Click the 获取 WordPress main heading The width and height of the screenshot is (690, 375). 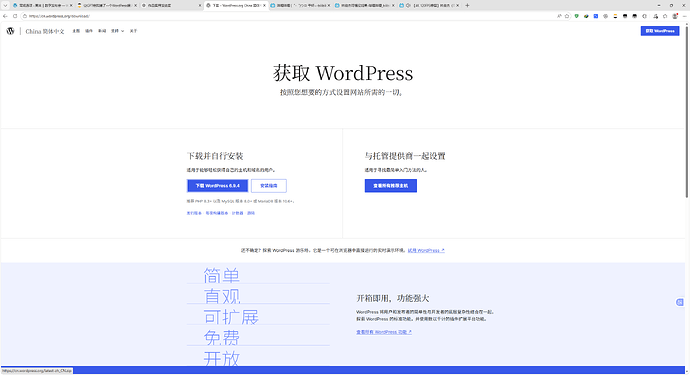pos(343,73)
